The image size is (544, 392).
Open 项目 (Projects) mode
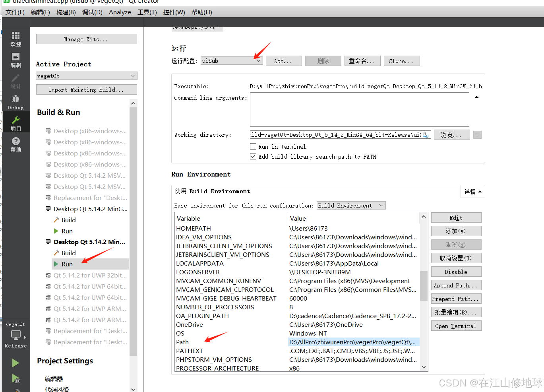16,123
